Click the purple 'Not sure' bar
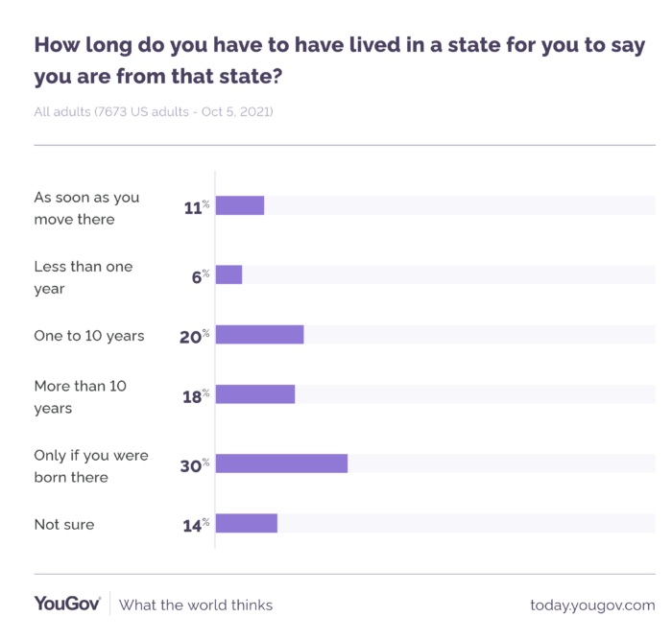The height and width of the screenshot is (641, 672). click(247, 523)
